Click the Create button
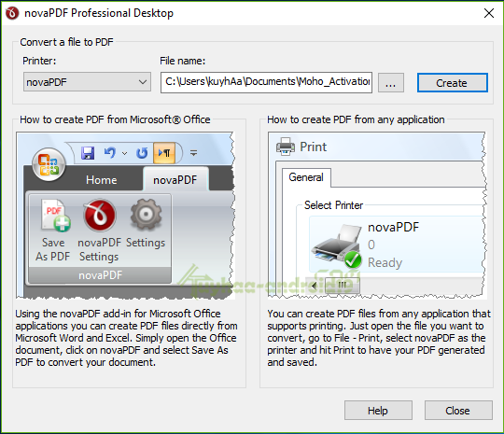The width and height of the screenshot is (504, 434). [x=453, y=83]
